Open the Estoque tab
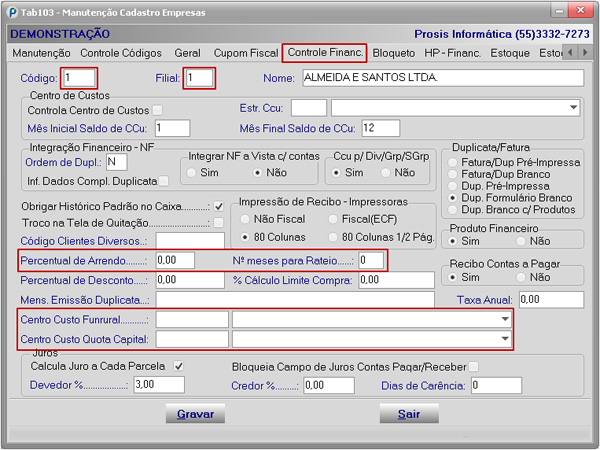The image size is (600, 450). click(x=510, y=53)
